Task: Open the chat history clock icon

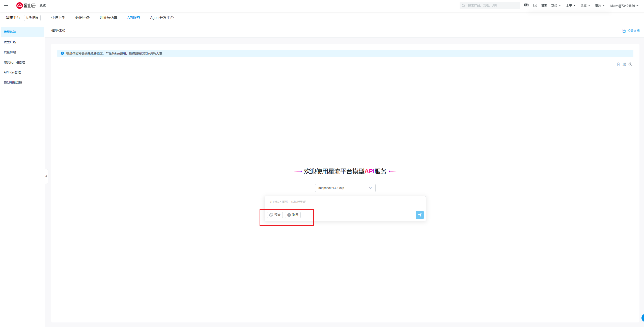Action: 630,64
